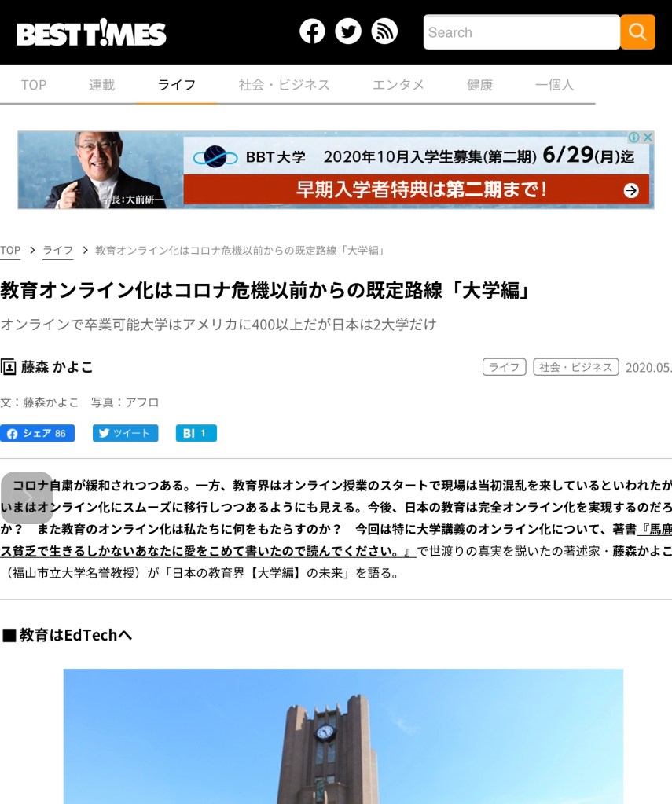Viewport: 672px width, 804px height.
Task: Click the Hatena bookmark B! button
Action: pos(196,433)
